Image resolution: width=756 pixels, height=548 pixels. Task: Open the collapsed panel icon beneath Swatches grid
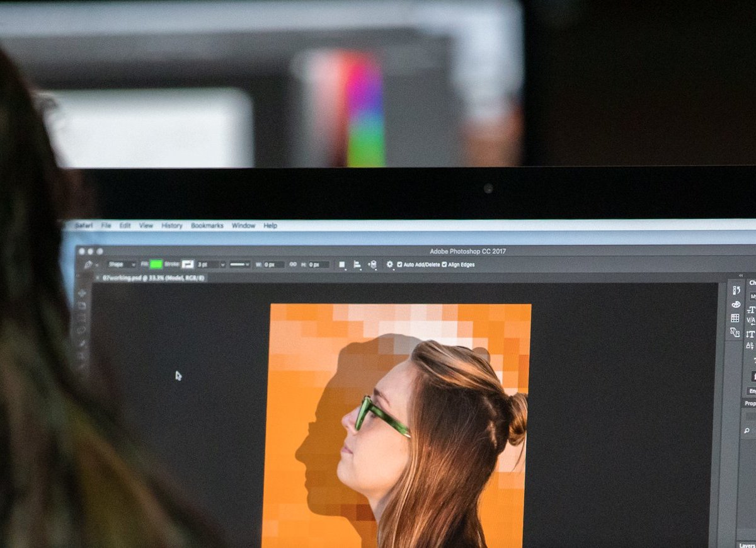(x=735, y=332)
